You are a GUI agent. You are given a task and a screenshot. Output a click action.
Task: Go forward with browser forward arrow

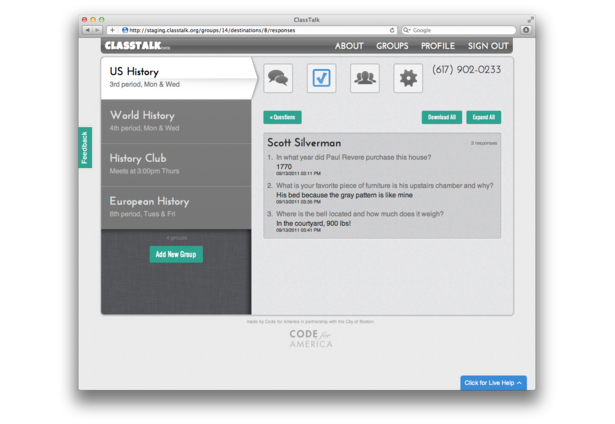coord(97,30)
